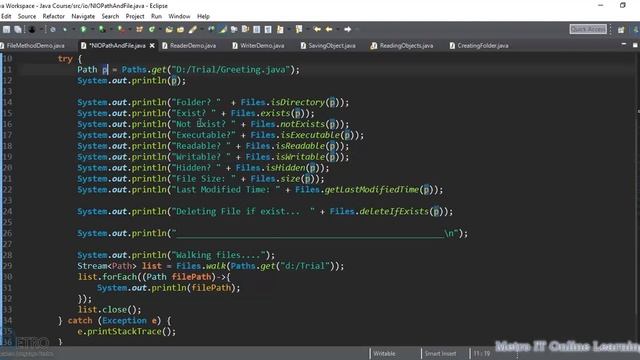Viewport: 640px width, 360px height.
Task: Click the "getLastModifiedTime" method call
Action: coord(372,190)
